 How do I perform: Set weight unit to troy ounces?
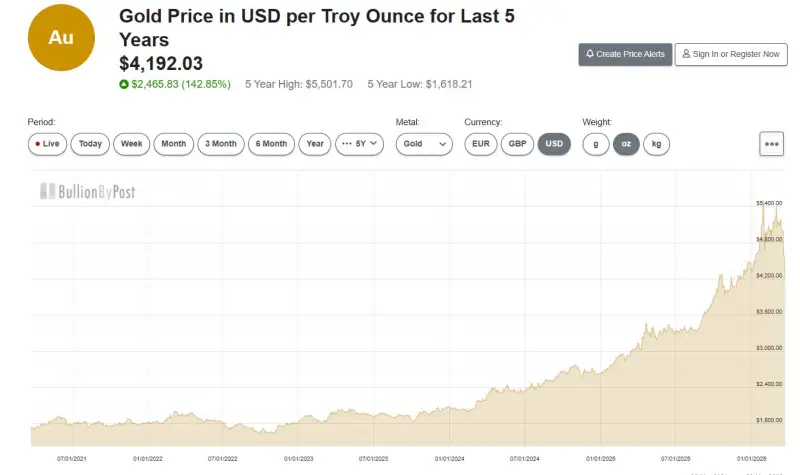coord(626,144)
